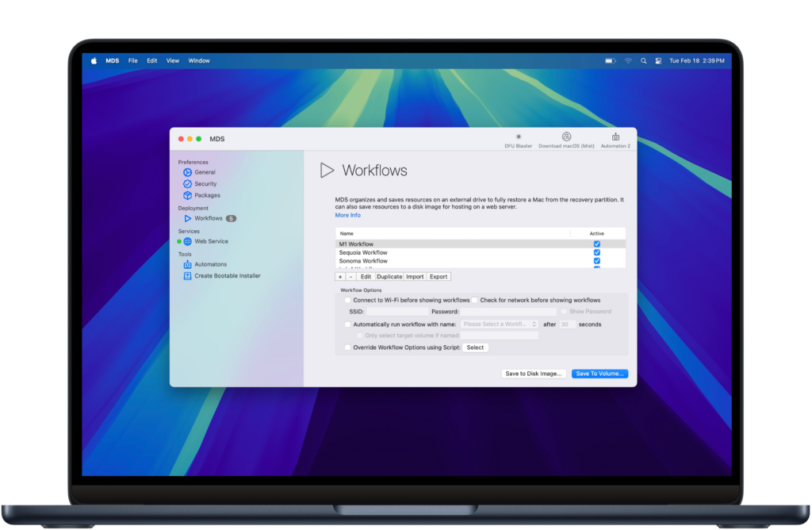Enable Automatically run workflow with name
The height and width of the screenshot is (530, 812).
point(347,325)
